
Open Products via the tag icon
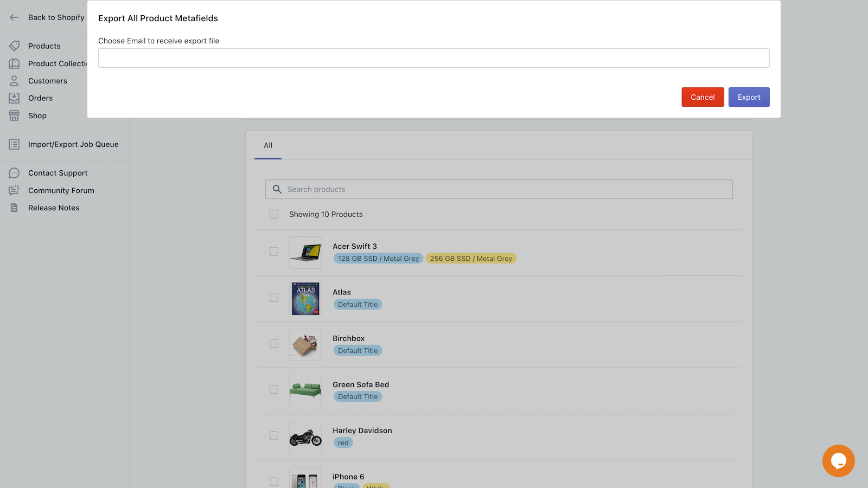14,46
